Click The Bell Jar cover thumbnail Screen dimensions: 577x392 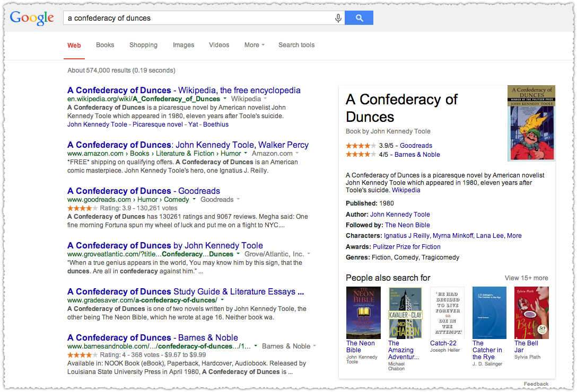[x=531, y=313]
